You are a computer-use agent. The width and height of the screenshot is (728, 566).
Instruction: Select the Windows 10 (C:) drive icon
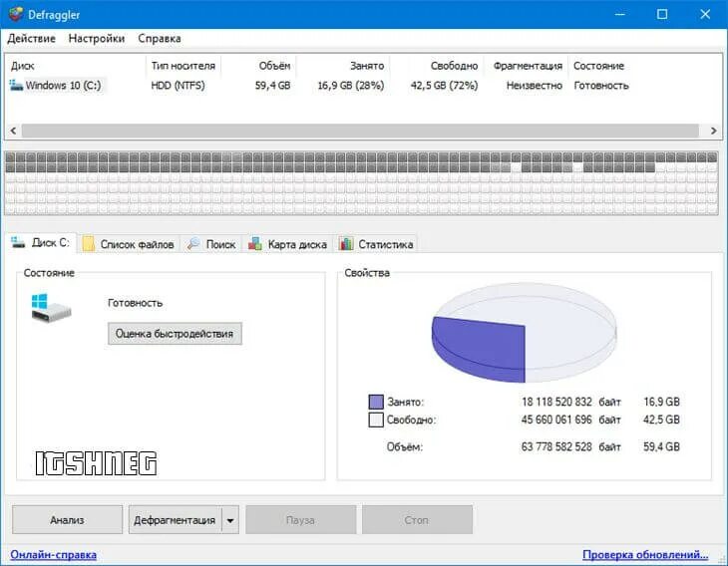click(16, 85)
